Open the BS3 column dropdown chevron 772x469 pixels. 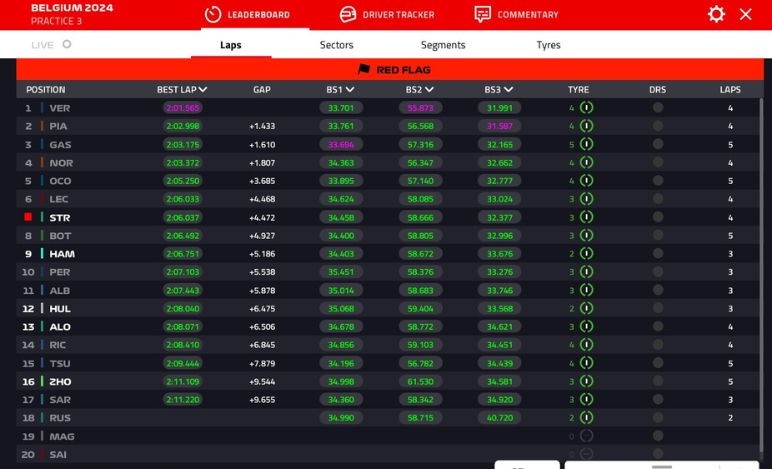point(508,90)
